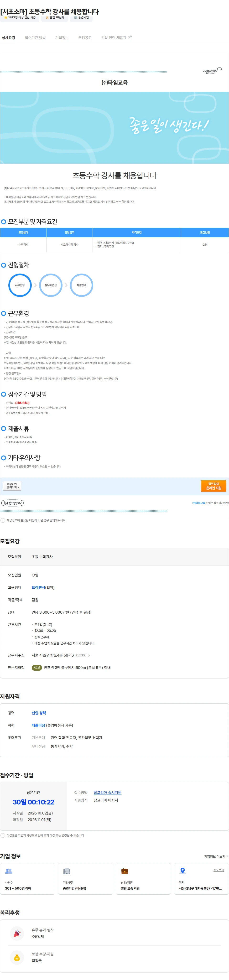Viewport: 229px width, 980px height.
Task: Click the 2026.11.01(일) deadline date
Action: click(x=39, y=819)
